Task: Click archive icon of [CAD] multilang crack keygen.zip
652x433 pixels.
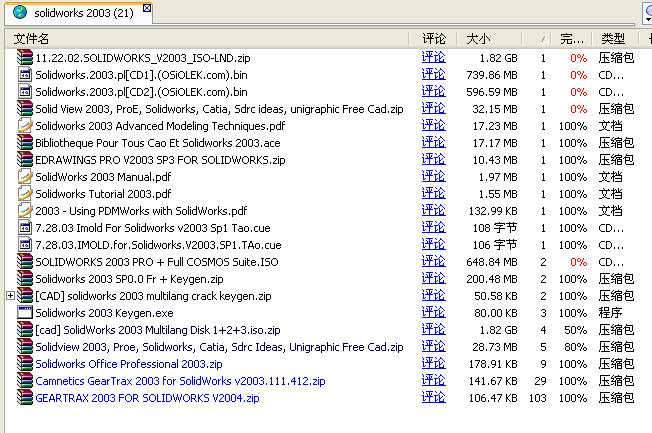Action: [x=25, y=296]
